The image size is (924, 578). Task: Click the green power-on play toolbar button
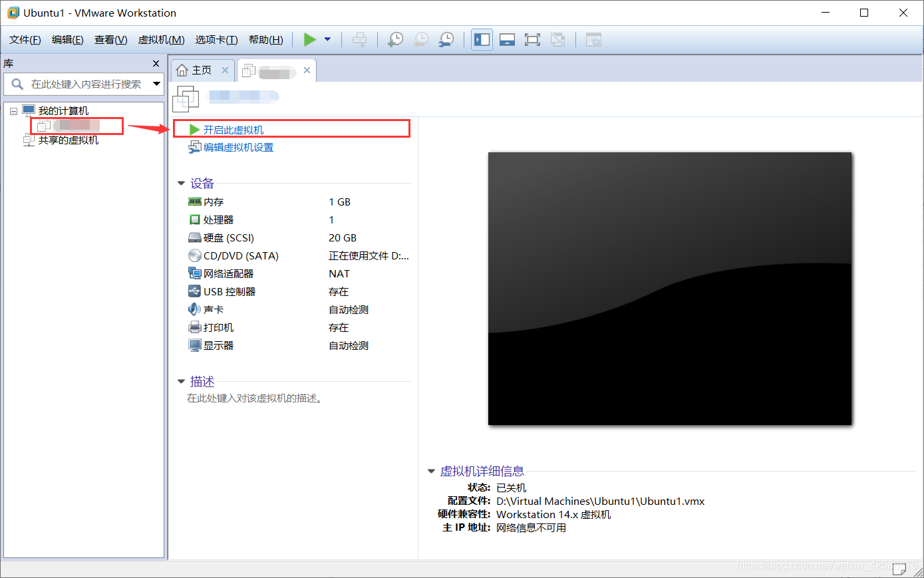click(309, 40)
